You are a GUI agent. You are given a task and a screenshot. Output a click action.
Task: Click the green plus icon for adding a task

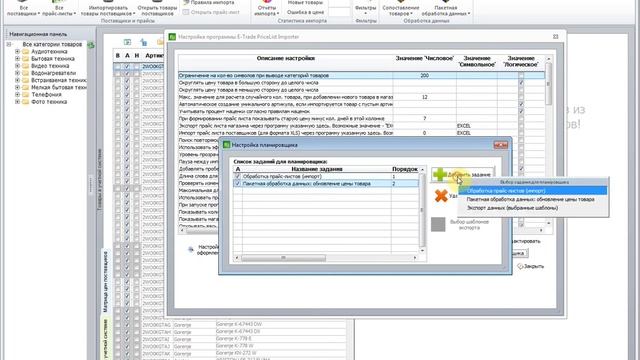point(440,174)
